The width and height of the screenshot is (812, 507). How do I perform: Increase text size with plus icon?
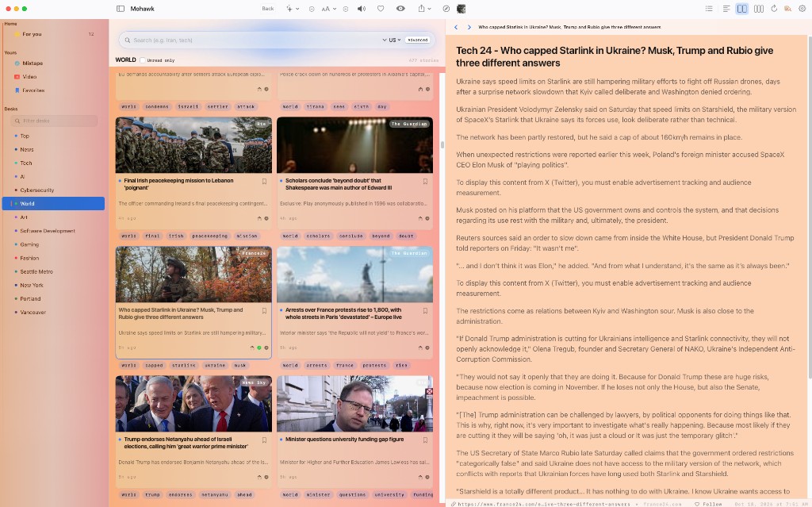click(346, 9)
